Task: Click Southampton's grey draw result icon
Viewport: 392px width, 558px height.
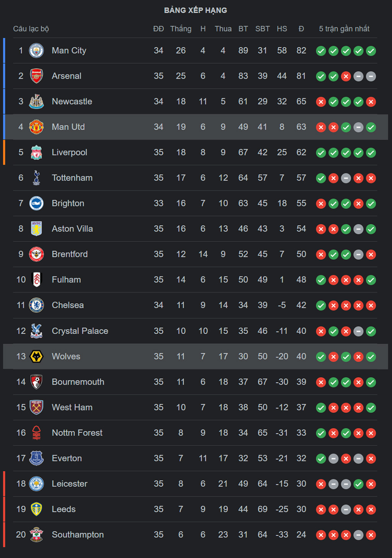Action: (358, 535)
